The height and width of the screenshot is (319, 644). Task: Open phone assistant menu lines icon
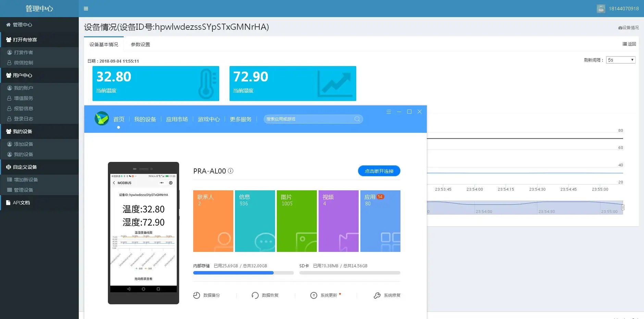389,112
